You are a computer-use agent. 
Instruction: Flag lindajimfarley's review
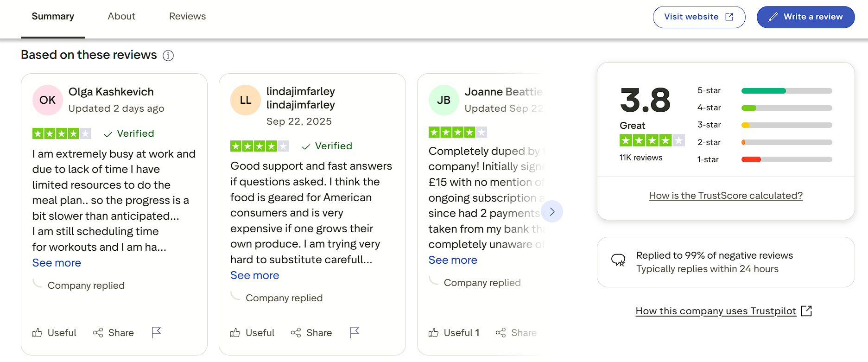click(355, 332)
